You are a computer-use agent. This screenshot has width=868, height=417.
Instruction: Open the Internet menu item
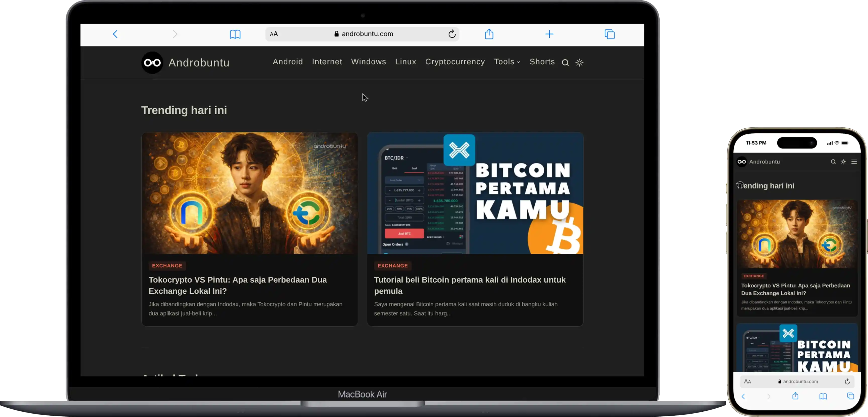[x=327, y=62]
